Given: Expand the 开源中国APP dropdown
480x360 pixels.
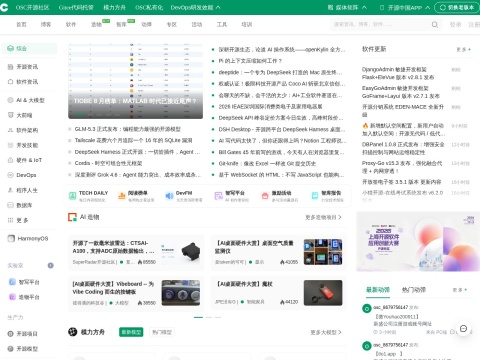Looking at the screenshot, I should [x=405, y=7].
